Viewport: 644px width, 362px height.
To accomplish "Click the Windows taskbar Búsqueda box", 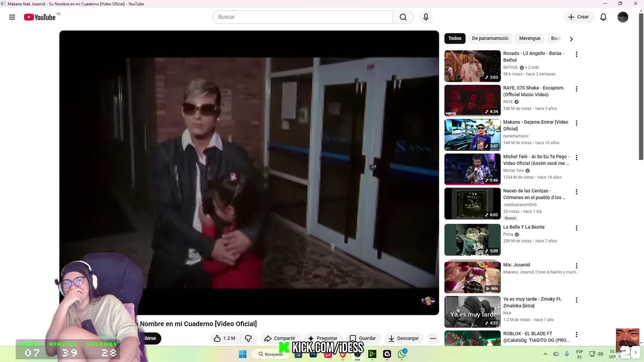I will 271,354.
